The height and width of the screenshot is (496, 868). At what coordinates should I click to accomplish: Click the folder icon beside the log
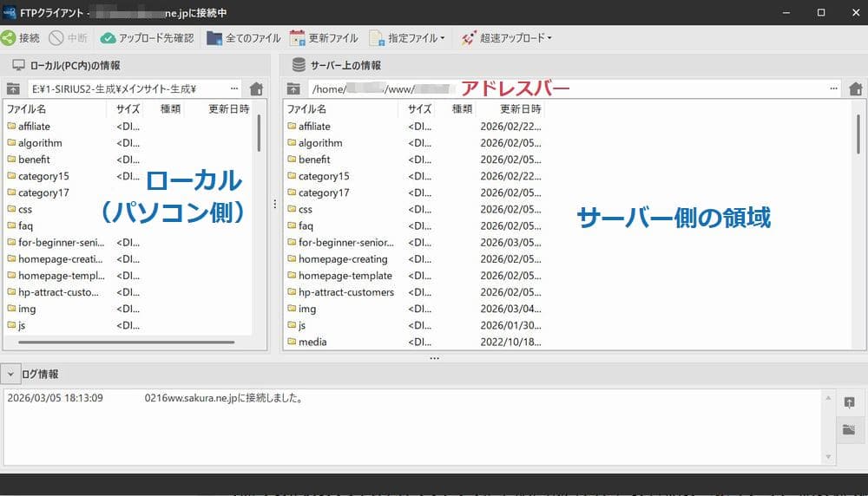pos(849,430)
